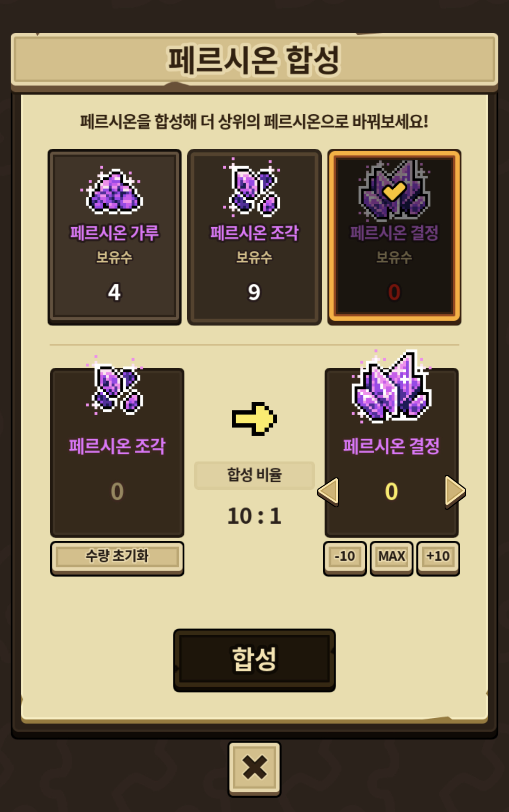Select the 페르시온 가루 card
This screenshot has width=509, height=812.
[x=114, y=237]
